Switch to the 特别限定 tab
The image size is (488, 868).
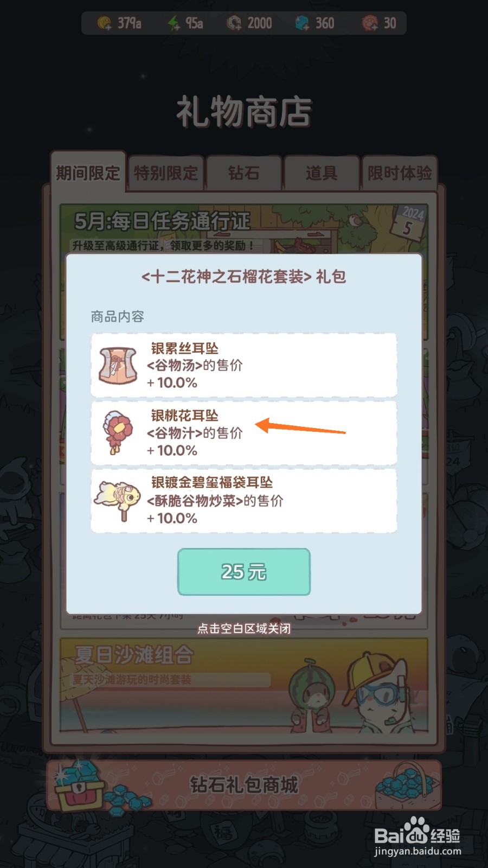(166, 173)
